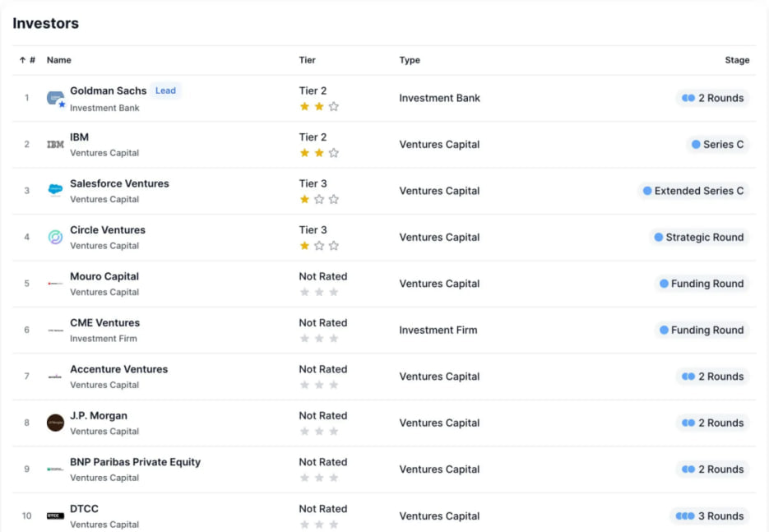The height and width of the screenshot is (532, 769).
Task: Sort investors by Type column header
Action: (410, 60)
